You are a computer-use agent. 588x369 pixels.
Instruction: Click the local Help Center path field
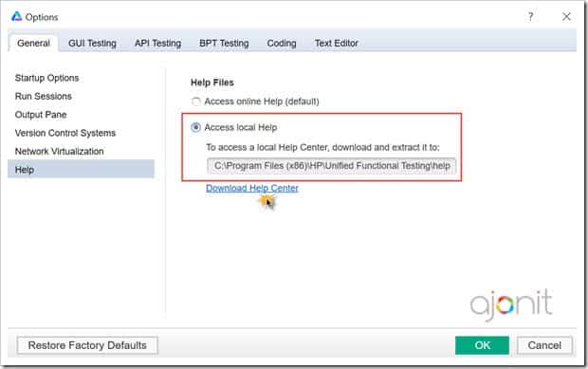click(x=332, y=166)
